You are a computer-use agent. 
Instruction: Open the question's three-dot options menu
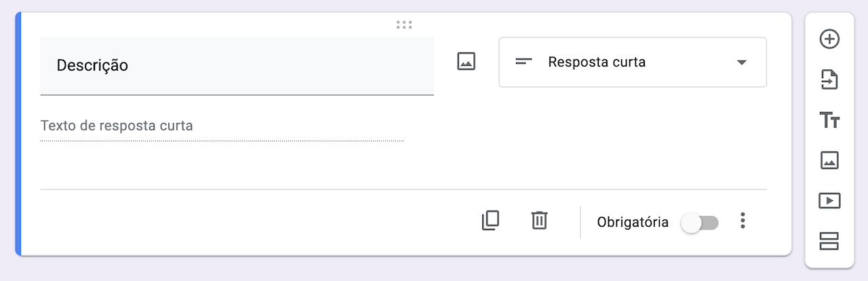[743, 221]
